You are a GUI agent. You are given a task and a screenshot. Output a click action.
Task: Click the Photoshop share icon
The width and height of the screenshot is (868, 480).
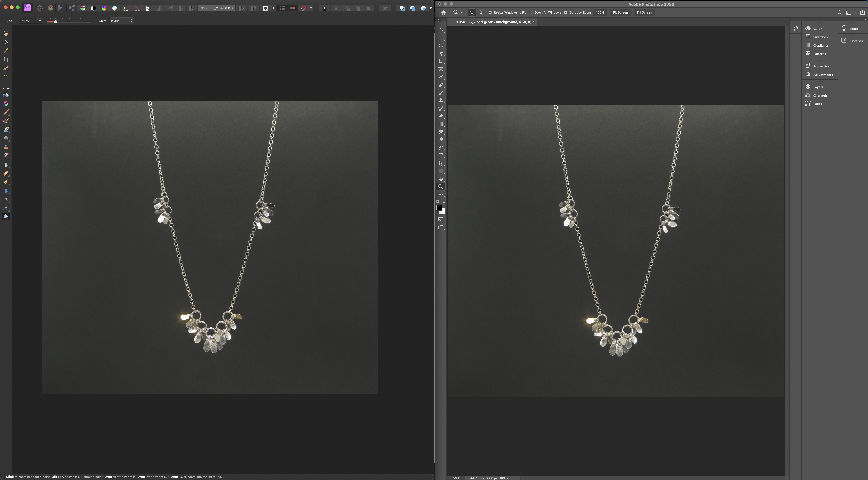pos(863,12)
